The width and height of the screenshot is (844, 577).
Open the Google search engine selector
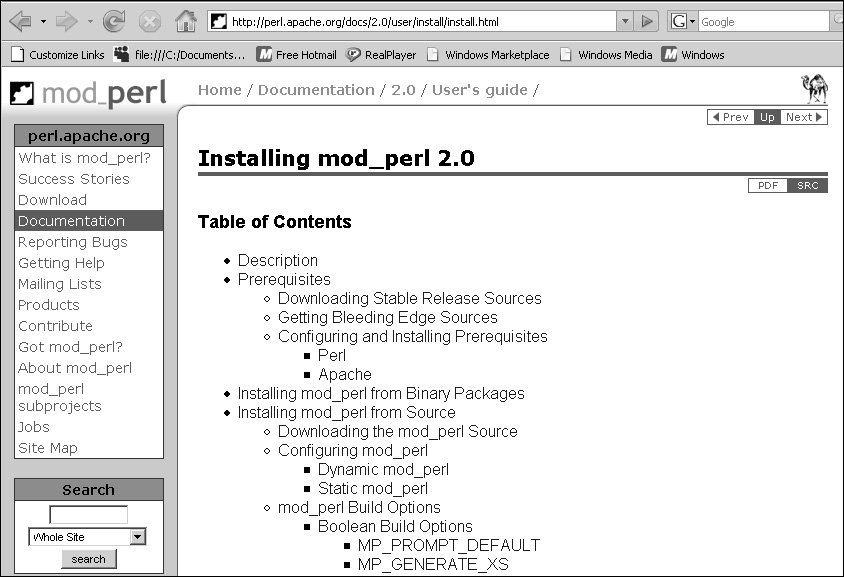click(683, 22)
